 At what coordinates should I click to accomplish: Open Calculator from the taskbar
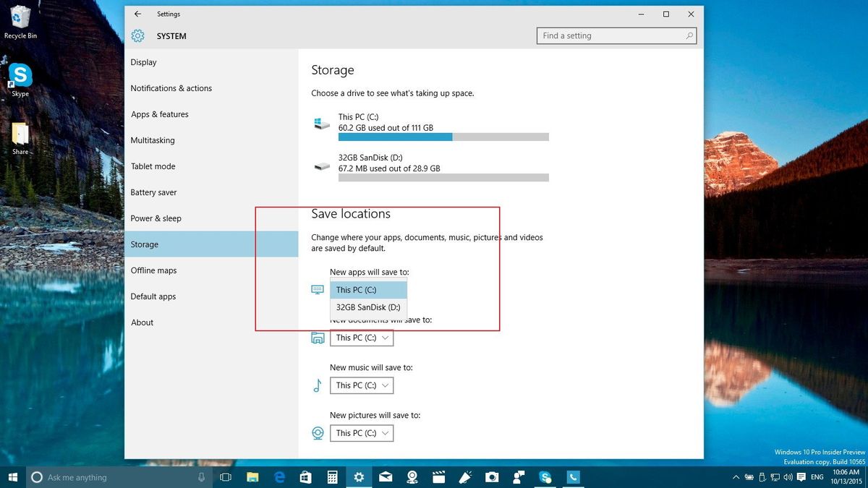332,477
